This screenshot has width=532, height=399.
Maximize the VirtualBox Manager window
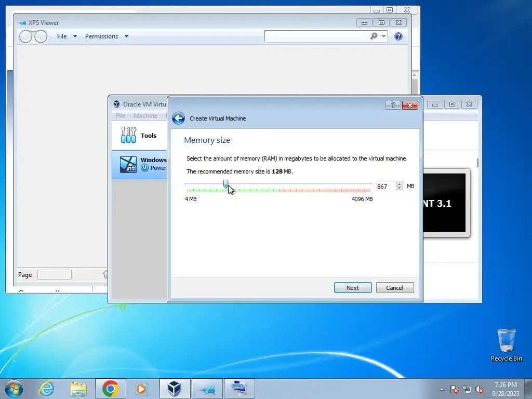tap(452, 104)
